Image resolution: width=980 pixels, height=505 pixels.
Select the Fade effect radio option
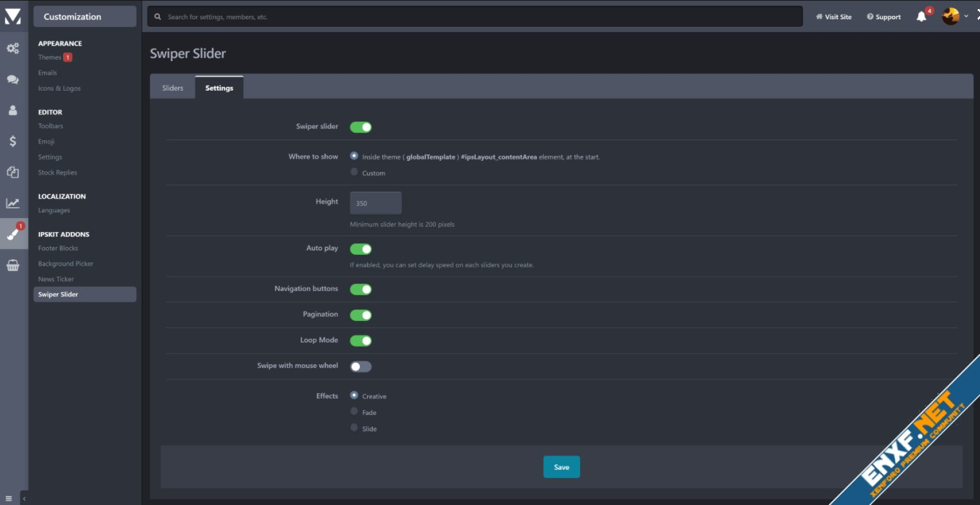click(x=354, y=412)
